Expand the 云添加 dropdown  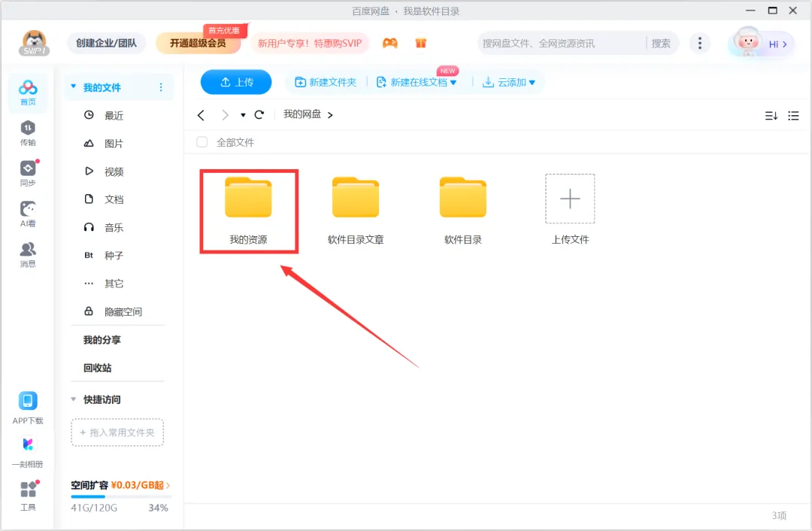coord(532,83)
